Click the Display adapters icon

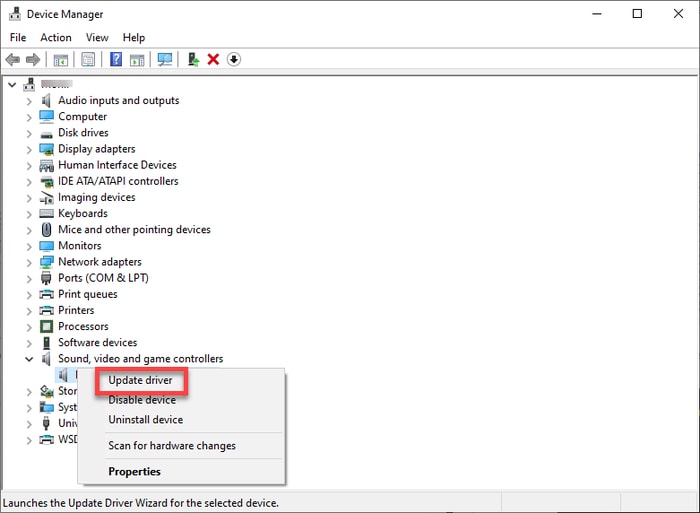pos(46,149)
